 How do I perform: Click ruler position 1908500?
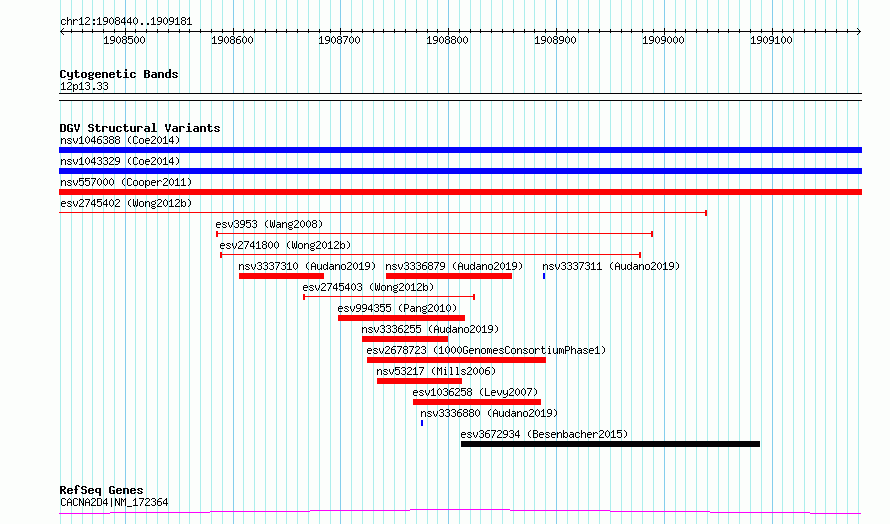pyautogui.click(x=124, y=40)
